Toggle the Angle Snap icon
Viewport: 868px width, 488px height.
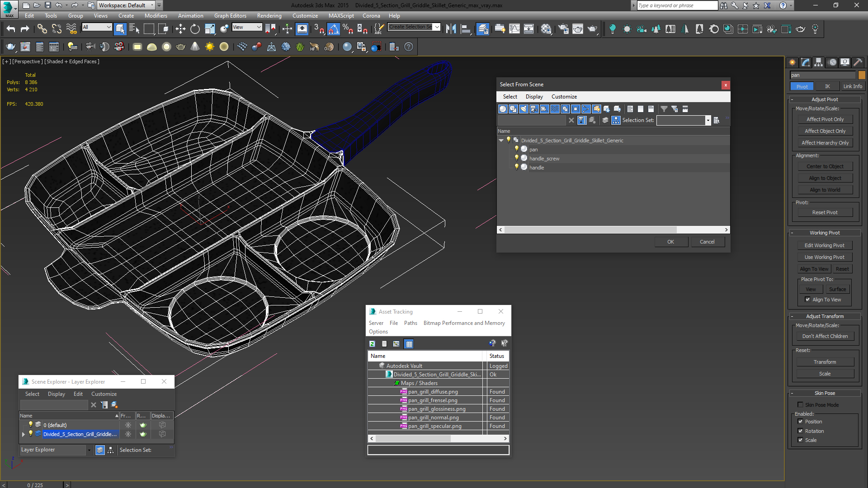333,29
